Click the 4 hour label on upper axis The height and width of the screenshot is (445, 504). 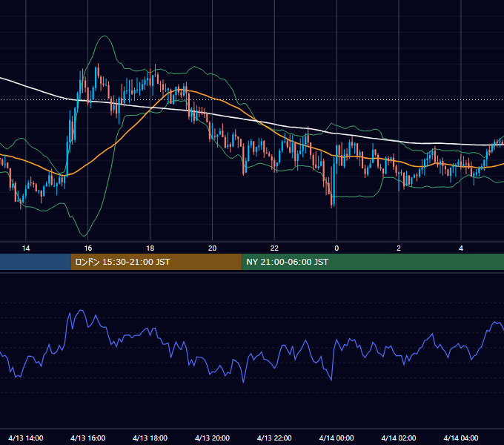pos(461,248)
